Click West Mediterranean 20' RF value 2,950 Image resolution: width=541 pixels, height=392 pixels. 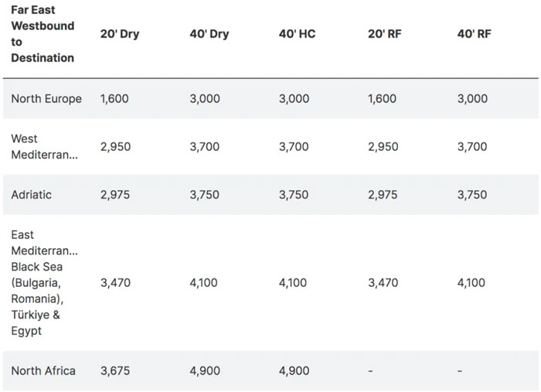point(383,147)
